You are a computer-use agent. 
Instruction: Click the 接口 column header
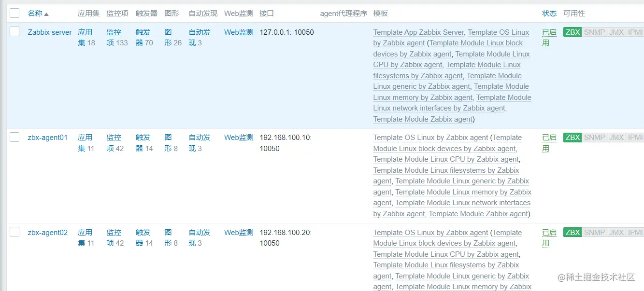267,14
